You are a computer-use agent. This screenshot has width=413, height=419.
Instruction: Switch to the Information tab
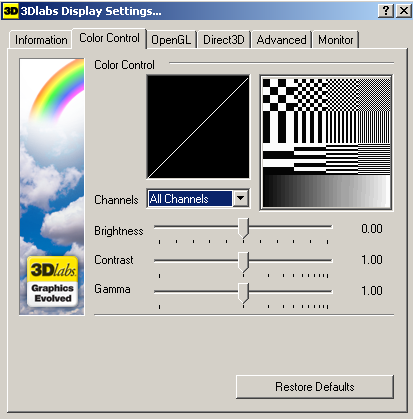pos(41,40)
